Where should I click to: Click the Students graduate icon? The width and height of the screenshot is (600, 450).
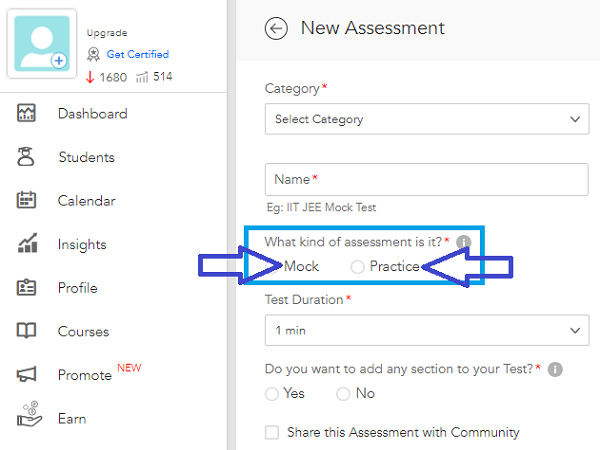pyautogui.click(x=26, y=157)
